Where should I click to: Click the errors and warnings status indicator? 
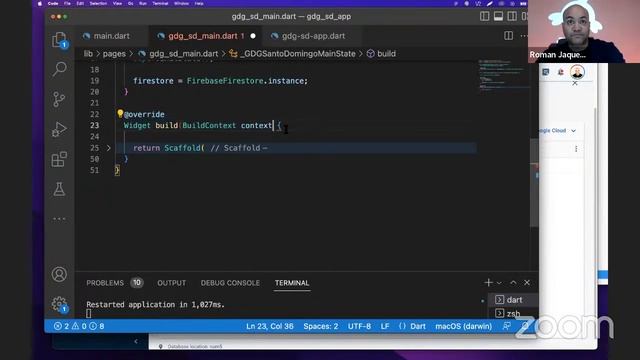point(79,326)
